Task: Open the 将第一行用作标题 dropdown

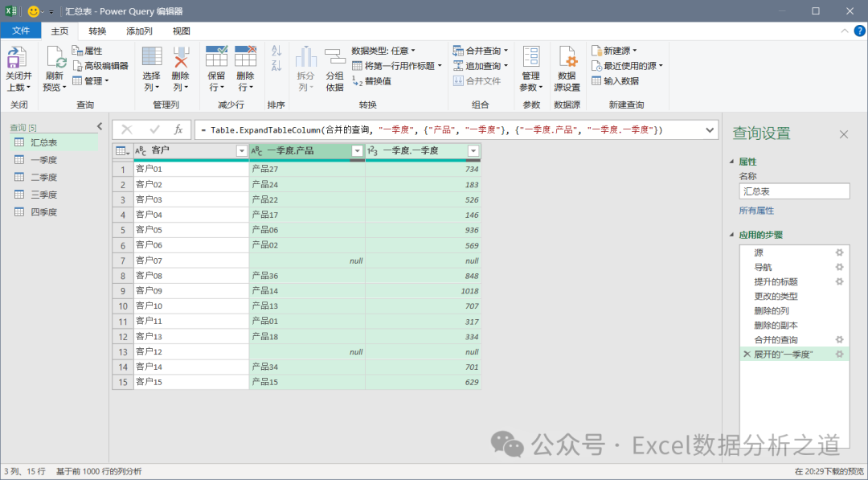Action: (397, 65)
